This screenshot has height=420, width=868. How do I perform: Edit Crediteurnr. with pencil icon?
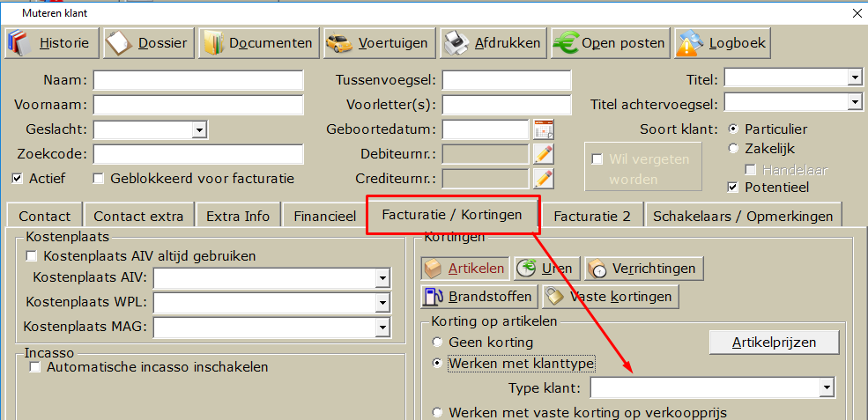(544, 178)
